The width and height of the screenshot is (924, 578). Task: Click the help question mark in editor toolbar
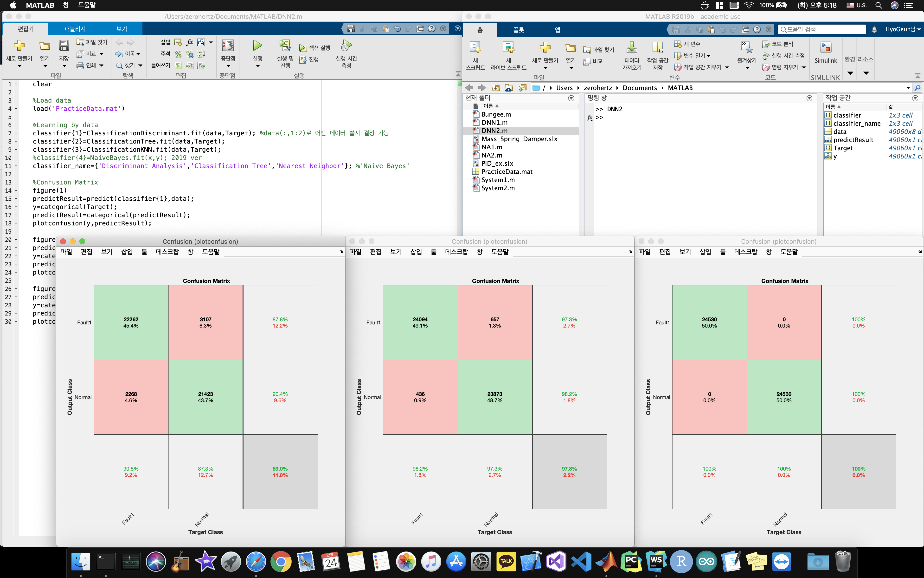tap(431, 29)
